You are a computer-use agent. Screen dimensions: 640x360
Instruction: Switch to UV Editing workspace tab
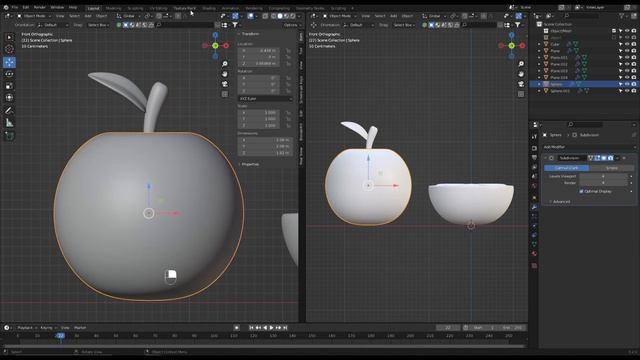click(x=158, y=8)
